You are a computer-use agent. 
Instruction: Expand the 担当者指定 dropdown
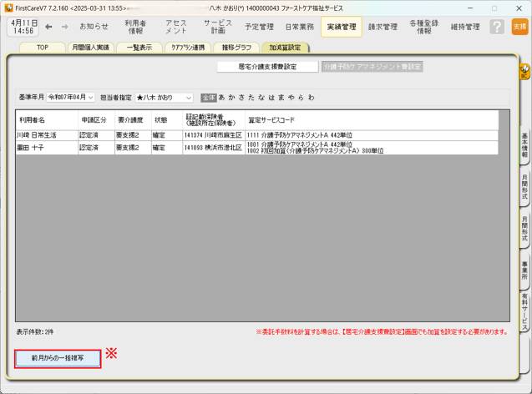[x=164, y=98]
